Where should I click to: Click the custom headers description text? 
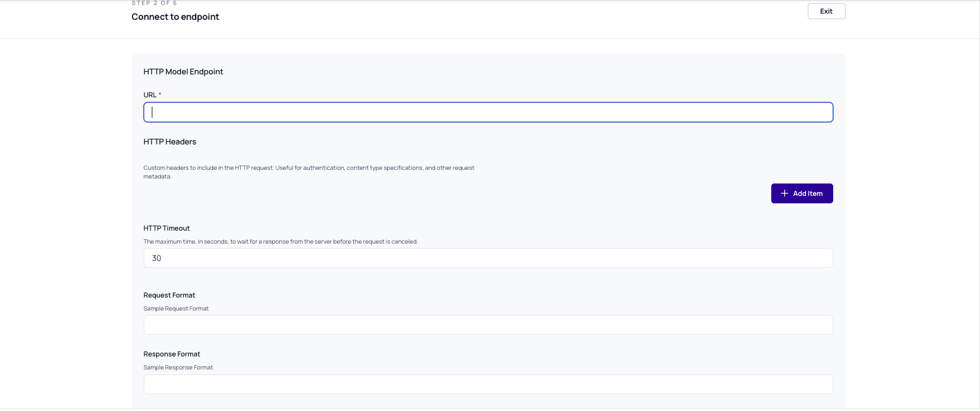309,172
